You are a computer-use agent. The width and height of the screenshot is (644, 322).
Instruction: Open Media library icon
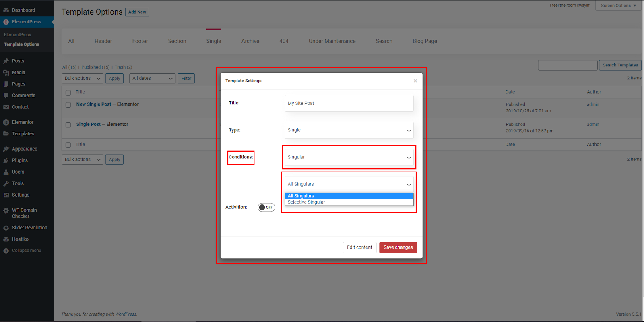[6, 73]
